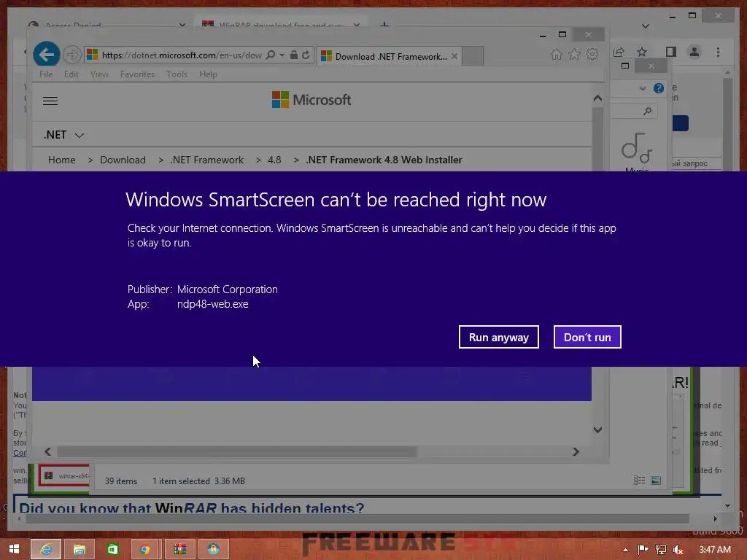
Task: Toggle Chrome side panel icon
Action: (671, 52)
